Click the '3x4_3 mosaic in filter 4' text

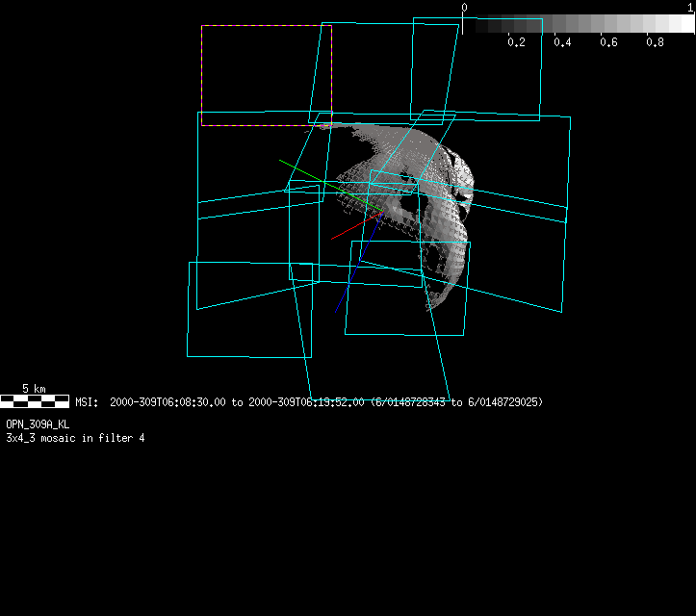coord(75,438)
